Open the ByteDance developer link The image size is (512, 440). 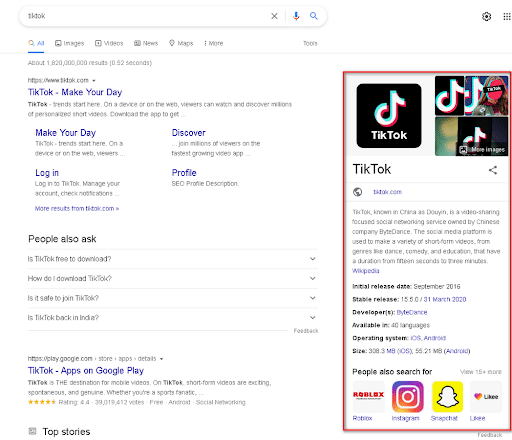[412, 312]
